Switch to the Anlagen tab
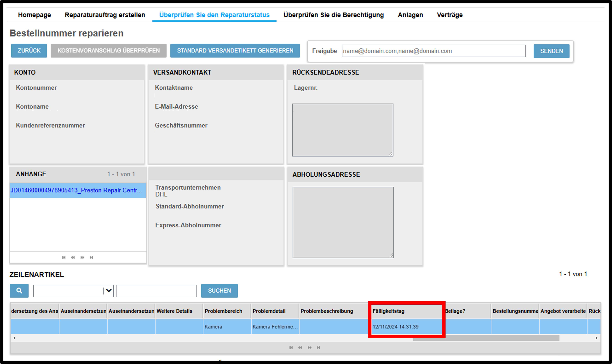This screenshot has height=364, width=612. pos(410,15)
